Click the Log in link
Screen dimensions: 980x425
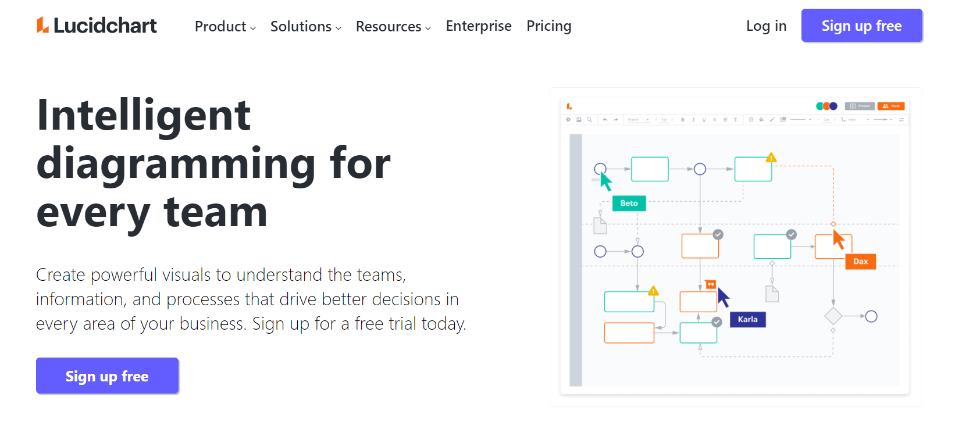766,26
